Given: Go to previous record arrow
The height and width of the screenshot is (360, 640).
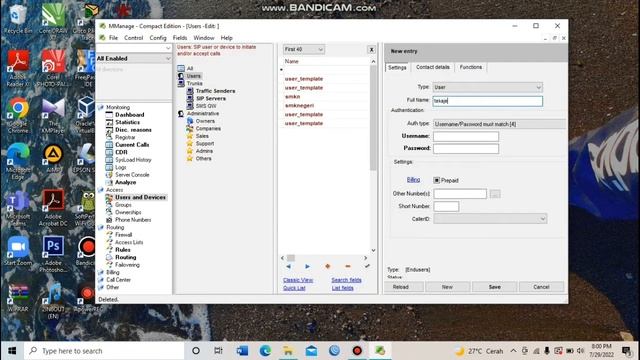Looking at the screenshot, I should (288, 267).
